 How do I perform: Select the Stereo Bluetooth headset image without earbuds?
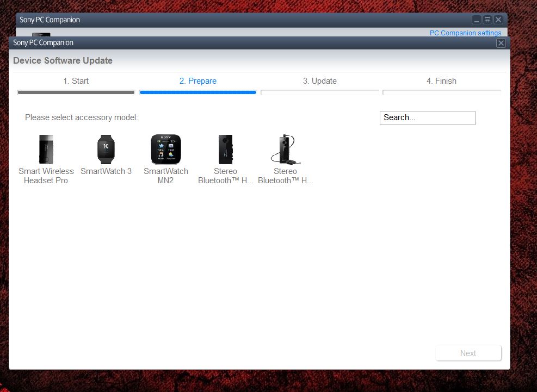225,149
